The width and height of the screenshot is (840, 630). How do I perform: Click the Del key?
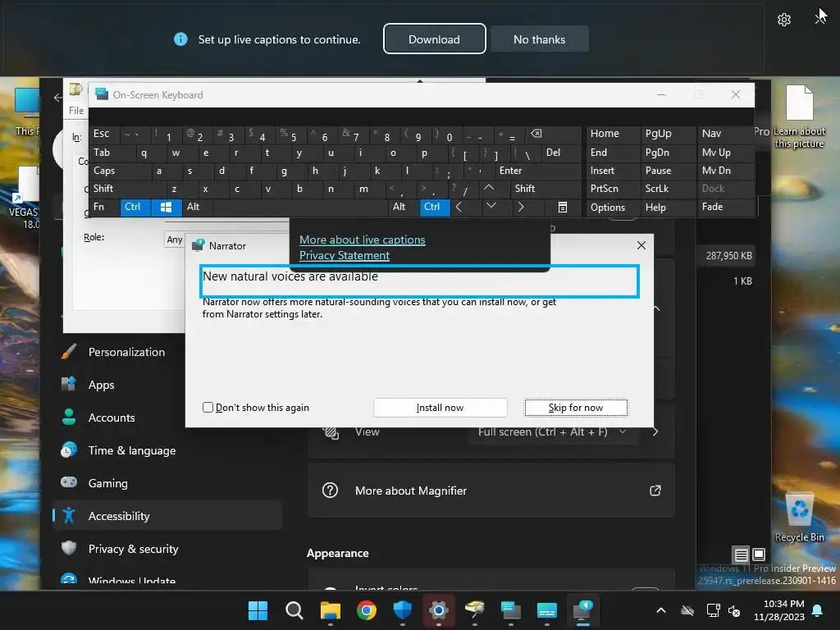[561, 153]
